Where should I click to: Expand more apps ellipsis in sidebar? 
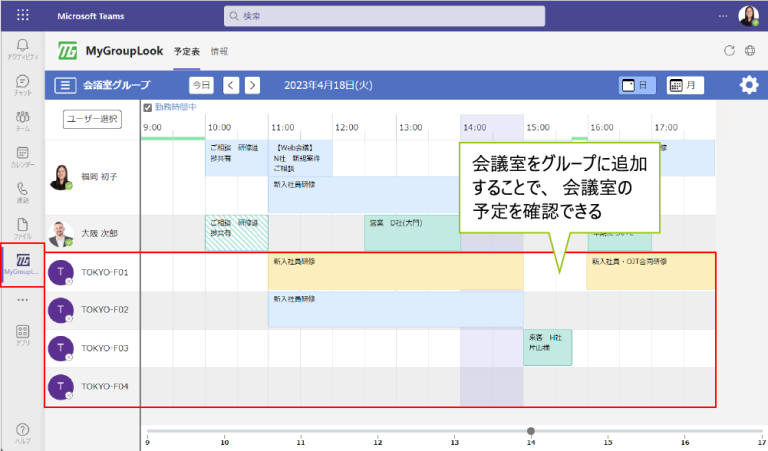[x=22, y=299]
